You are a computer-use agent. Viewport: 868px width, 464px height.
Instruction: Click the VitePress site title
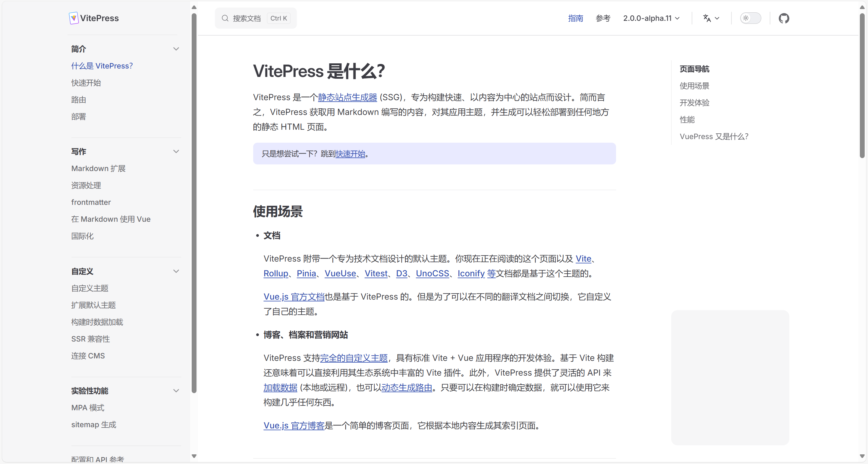click(99, 18)
